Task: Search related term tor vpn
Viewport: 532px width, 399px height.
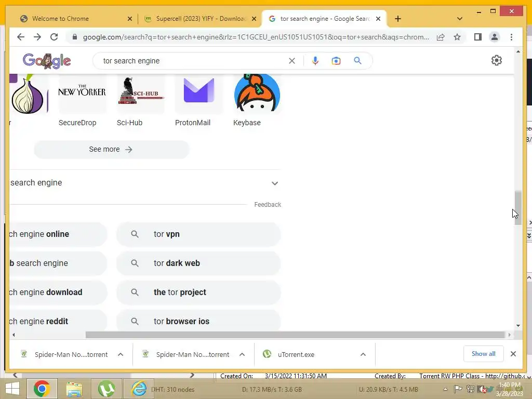Action: pyautogui.click(x=198, y=234)
